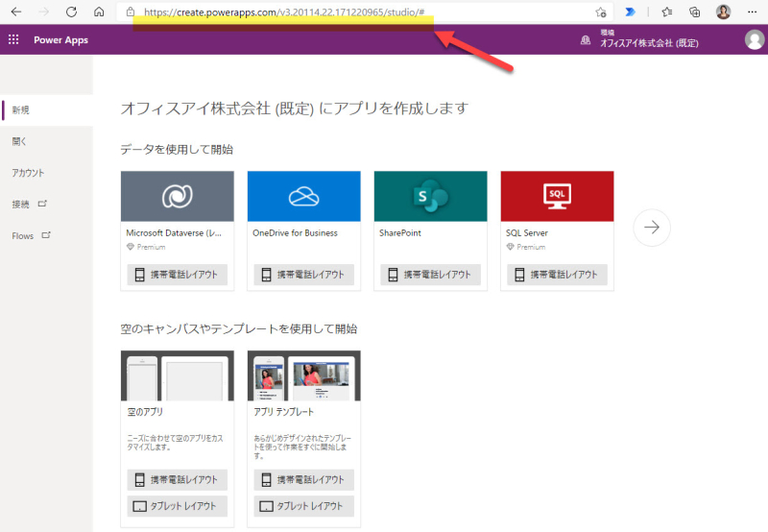Choose 携帯電話レイアウト under SharePoint
768x532 pixels.
pyautogui.click(x=430, y=275)
